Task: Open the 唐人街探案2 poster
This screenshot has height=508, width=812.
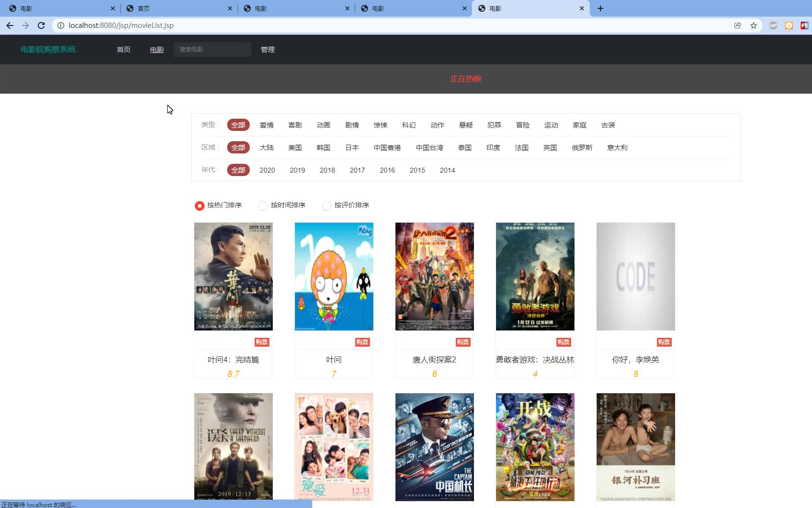Action: pos(435,277)
